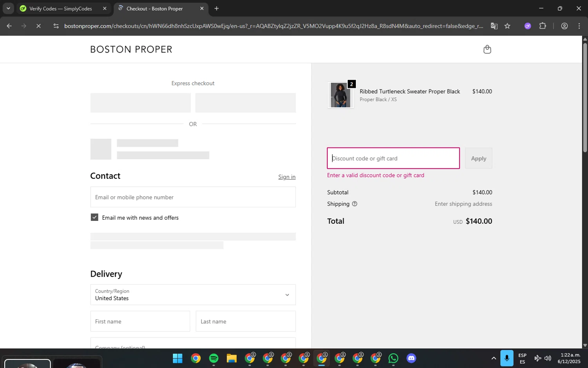The width and height of the screenshot is (588, 368).
Task: Click the first Chrome icon on taskbar
Action: [x=196, y=358]
